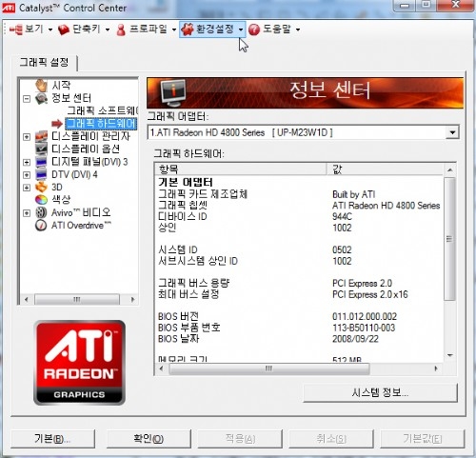This screenshot has width=476, height=458.
Task: Click the BIOS 부품 번호 value 113-B50110-003
Action: pyautogui.click(x=364, y=328)
